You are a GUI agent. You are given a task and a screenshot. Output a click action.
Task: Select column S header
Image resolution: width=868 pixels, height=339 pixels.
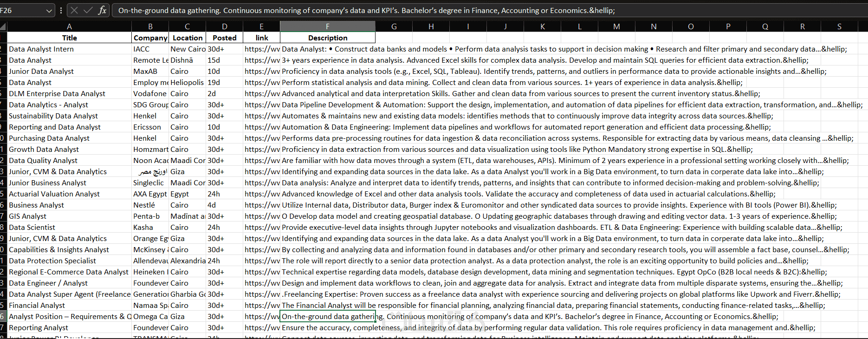(x=839, y=26)
